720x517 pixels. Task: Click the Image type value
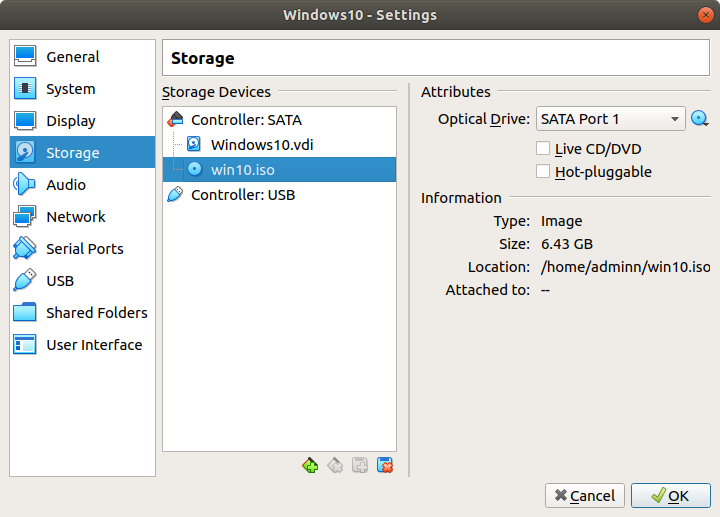point(561,221)
